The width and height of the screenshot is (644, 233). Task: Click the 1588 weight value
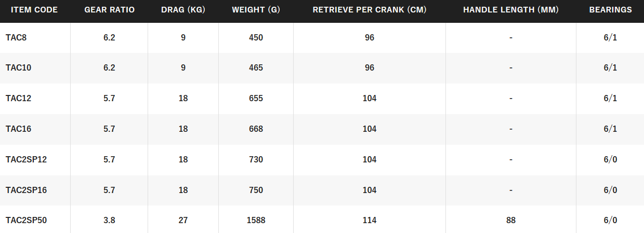tap(256, 221)
